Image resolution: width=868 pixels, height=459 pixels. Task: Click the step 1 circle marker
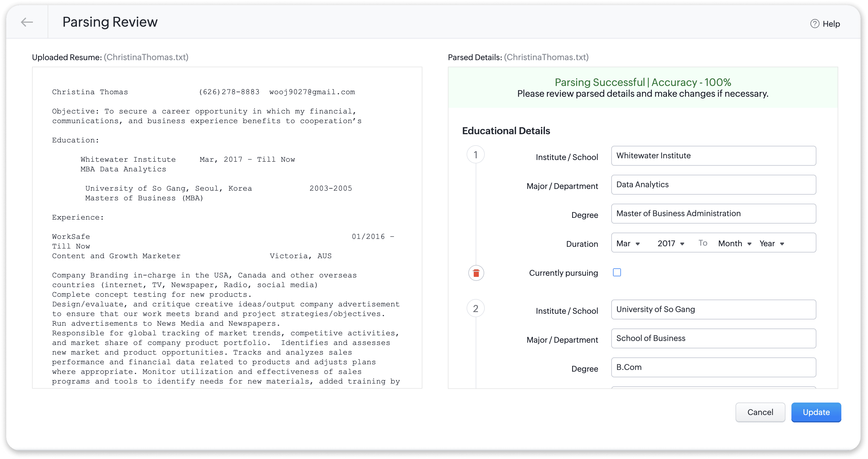tap(475, 155)
